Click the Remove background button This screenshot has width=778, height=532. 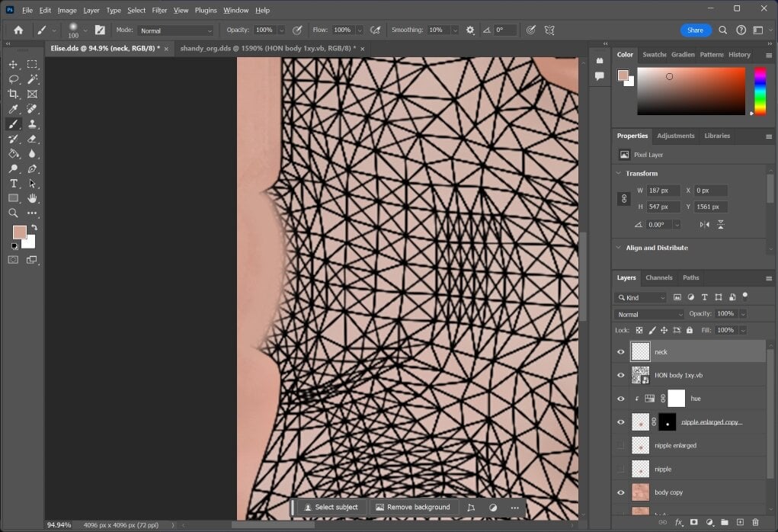pyautogui.click(x=413, y=507)
